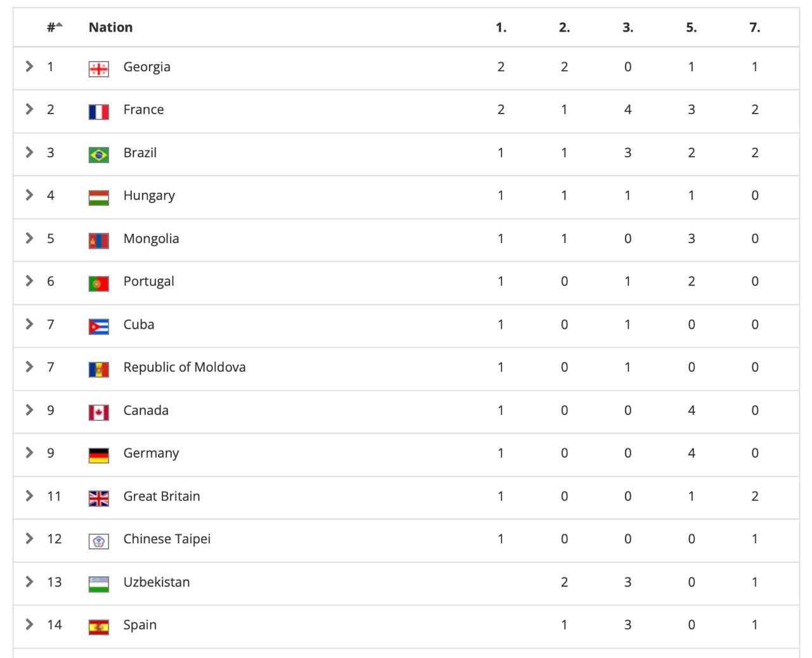Open the Germany nation link
This screenshot has width=812, height=658.
[x=151, y=453]
